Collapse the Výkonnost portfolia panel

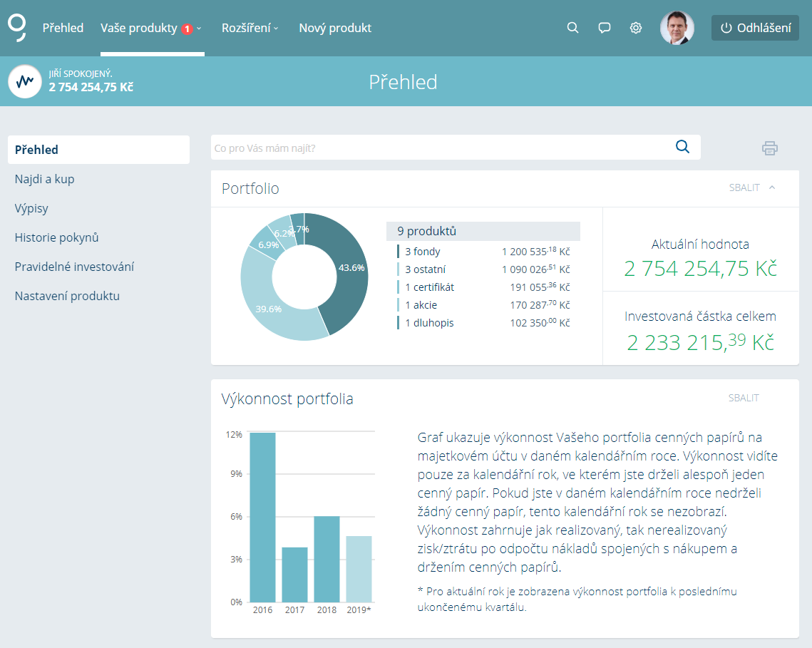tap(744, 398)
